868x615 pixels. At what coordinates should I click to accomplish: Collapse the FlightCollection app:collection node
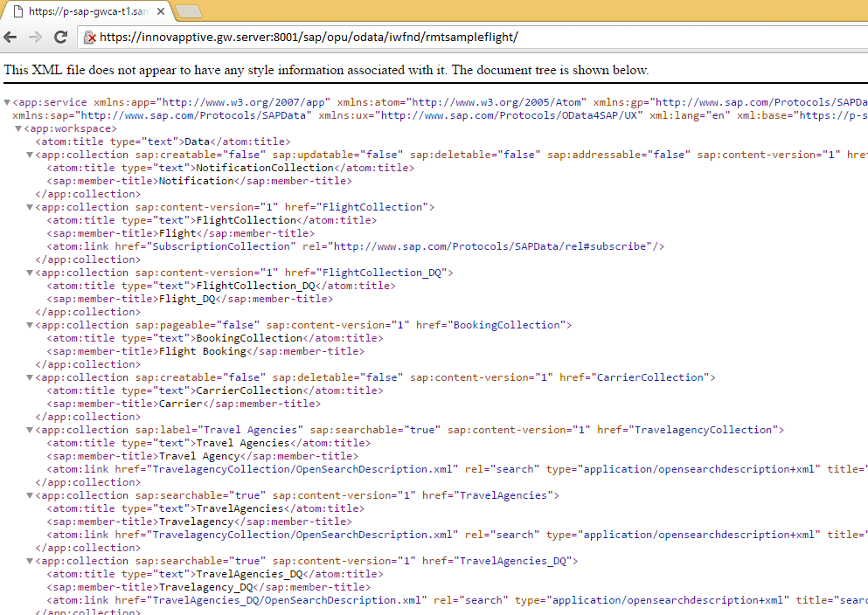[x=31, y=207]
